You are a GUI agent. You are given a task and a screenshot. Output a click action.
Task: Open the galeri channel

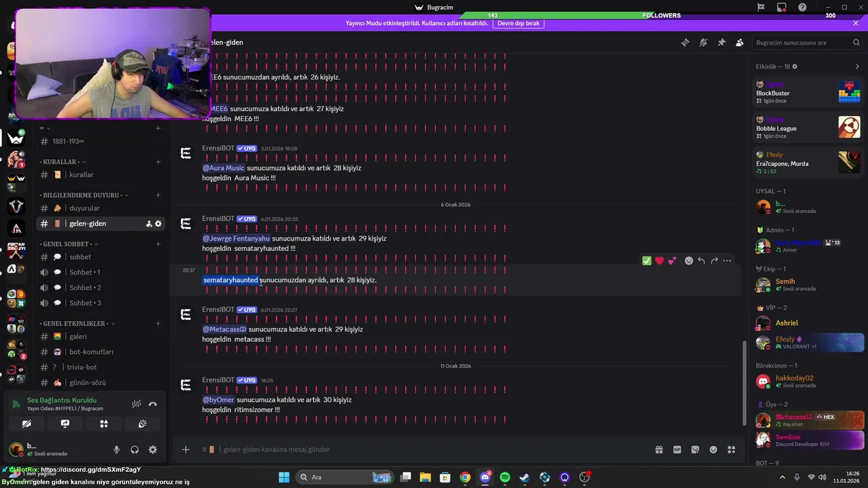[100, 337]
